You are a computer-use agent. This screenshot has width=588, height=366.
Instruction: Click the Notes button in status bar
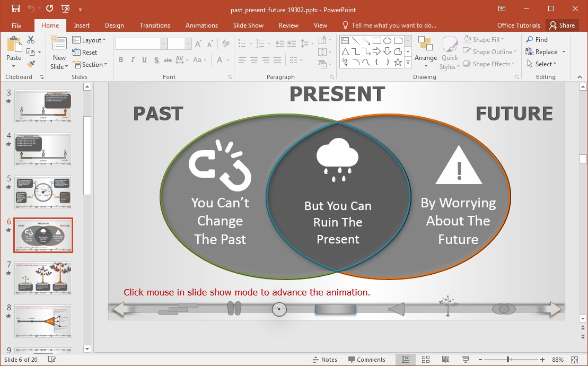pos(325,359)
